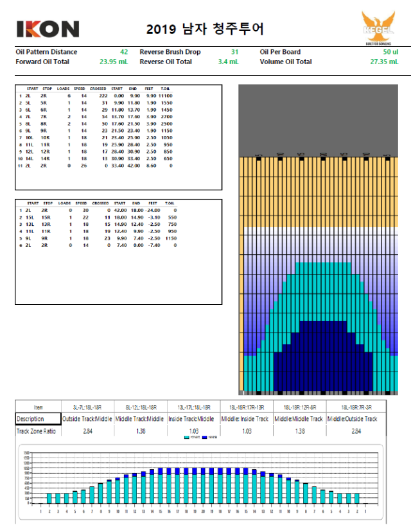Click the IKON logo
The image size is (411, 532).
[48, 29]
